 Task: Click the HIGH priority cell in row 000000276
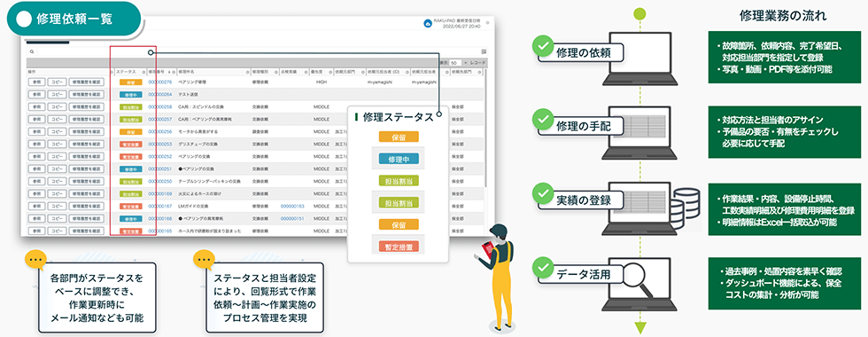click(321, 82)
